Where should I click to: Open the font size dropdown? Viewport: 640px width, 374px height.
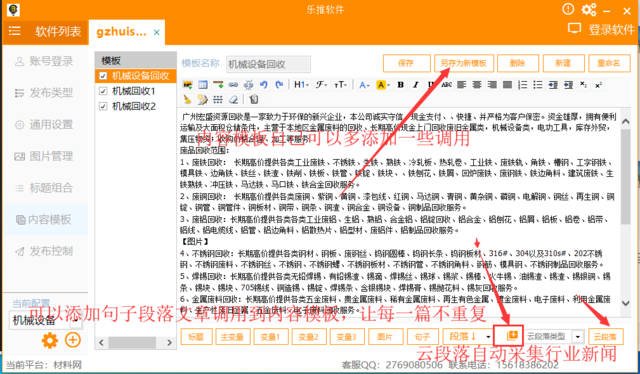click(340, 85)
